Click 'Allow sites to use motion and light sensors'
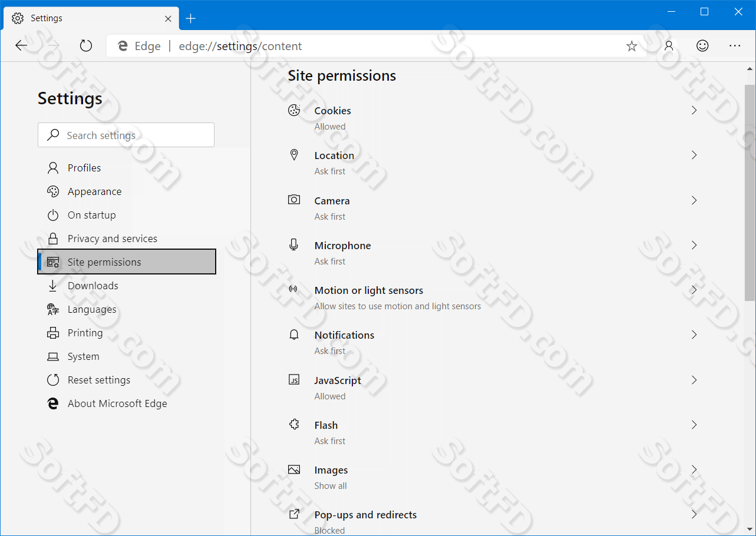This screenshot has width=756, height=536. (398, 306)
